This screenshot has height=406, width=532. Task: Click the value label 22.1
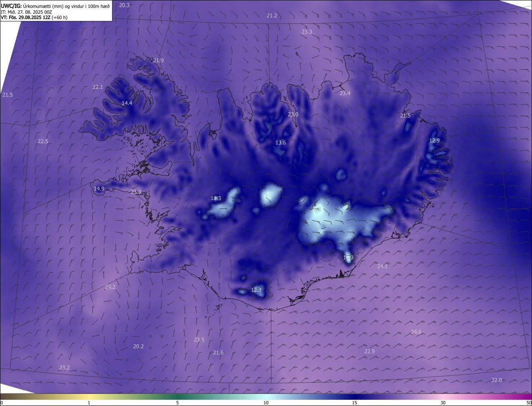98,87
